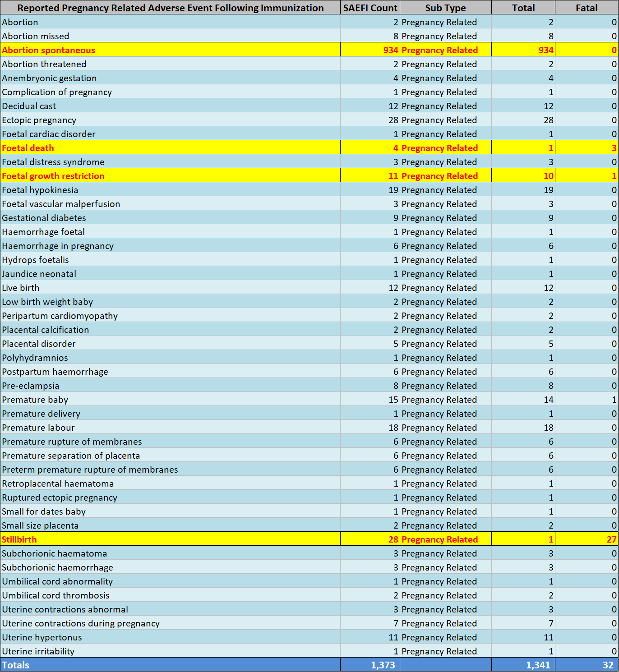Select the 'Subchorionic haematoma' cell
The image size is (619, 672).
click(x=170, y=553)
